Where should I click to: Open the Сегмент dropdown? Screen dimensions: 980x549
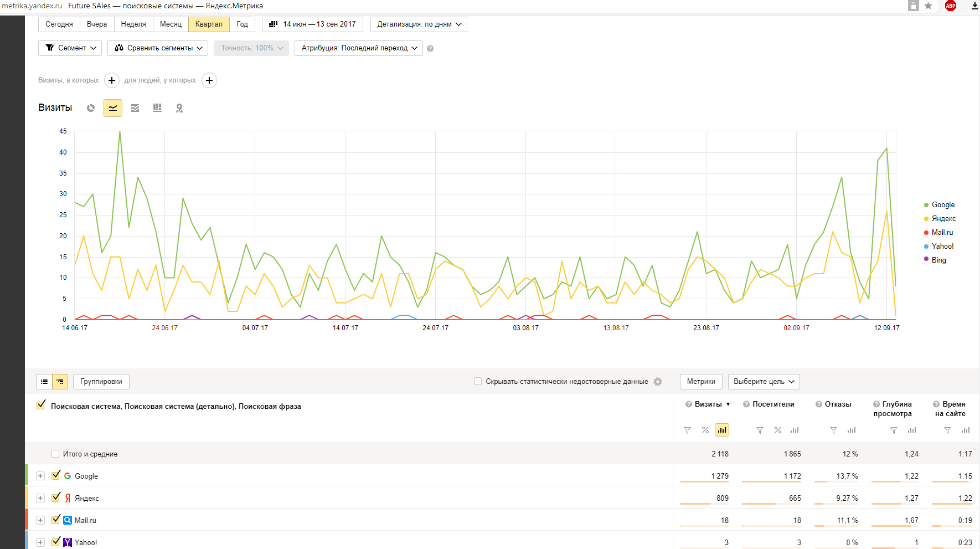70,48
